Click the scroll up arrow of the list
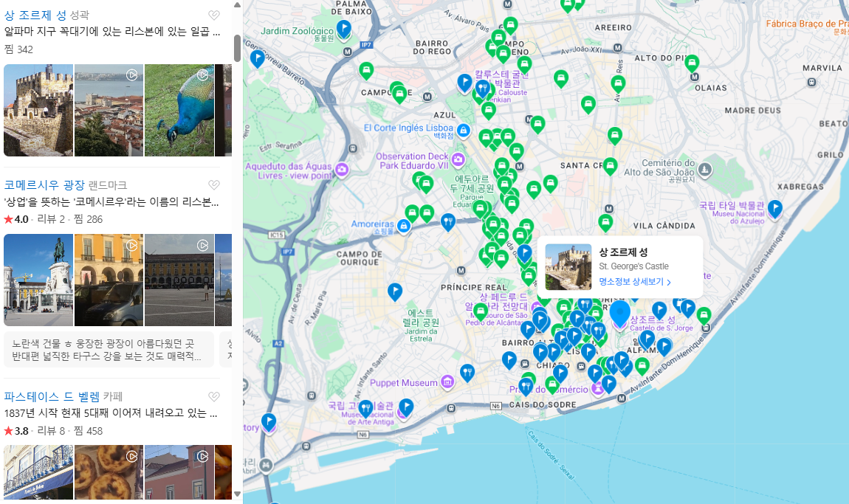 point(237,5)
